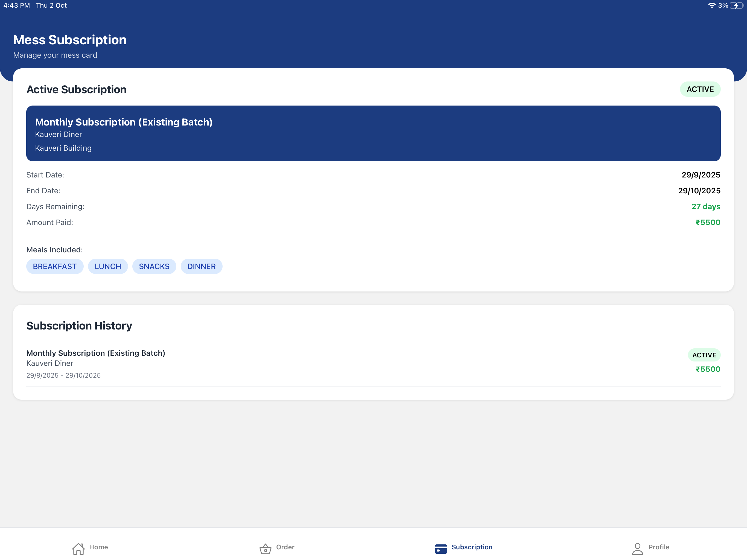Tap ACTIVE badge in Subscription History row

click(x=704, y=355)
